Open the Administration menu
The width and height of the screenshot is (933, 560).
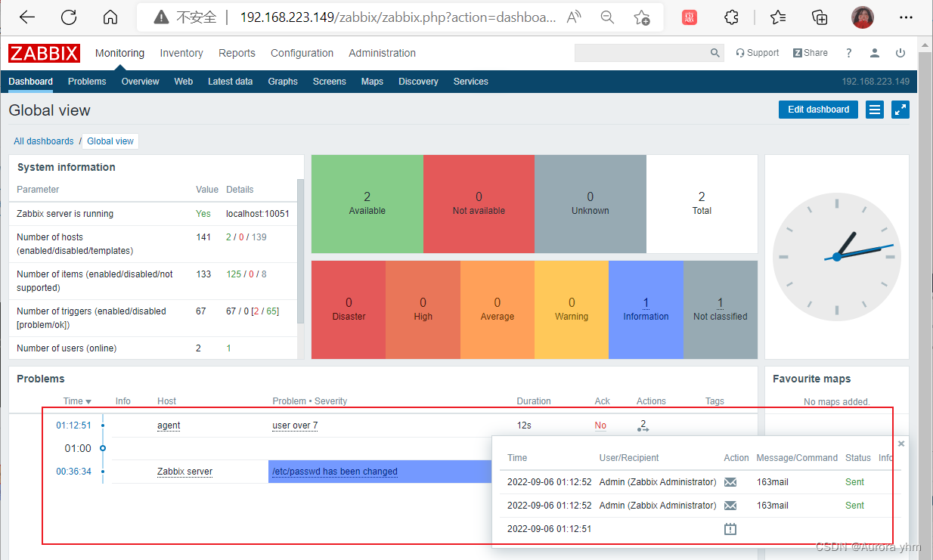pyautogui.click(x=382, y=53)
